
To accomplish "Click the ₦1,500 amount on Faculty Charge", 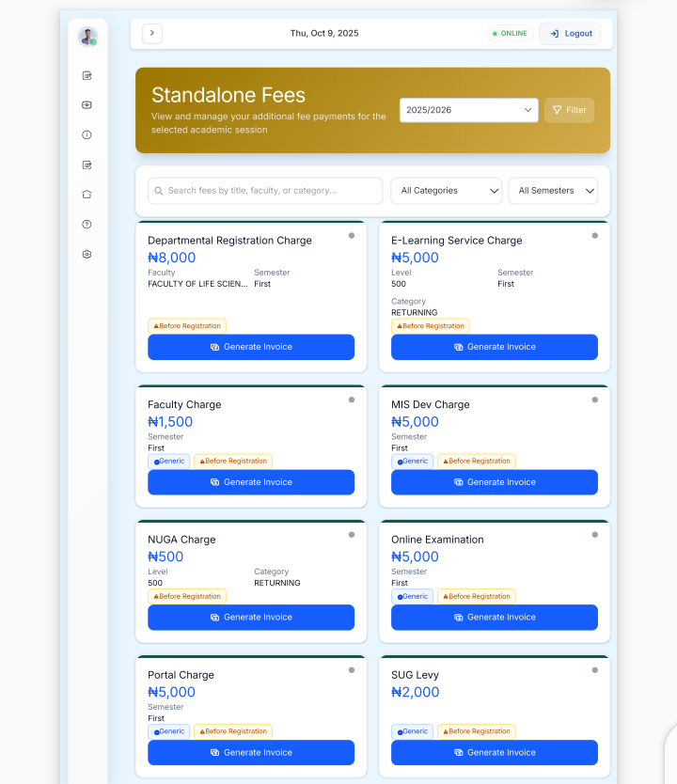I will coord(170,421).
